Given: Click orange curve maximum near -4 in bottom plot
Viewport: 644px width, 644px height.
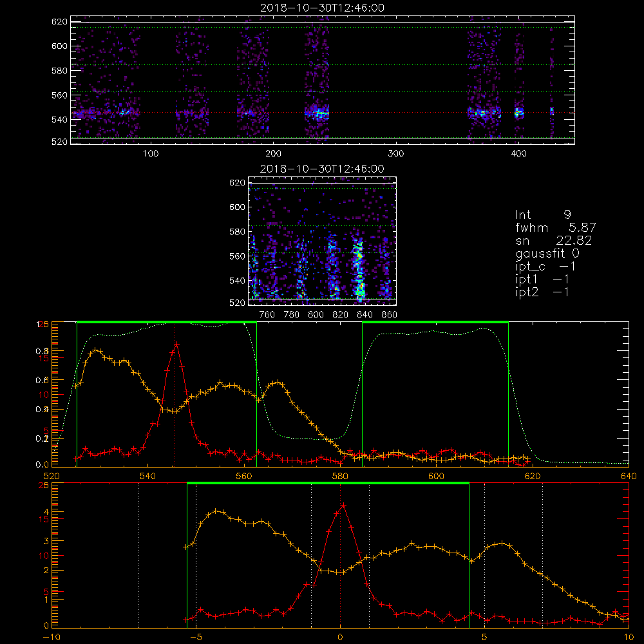Looking at the screenshot, I should coord(216,511).
